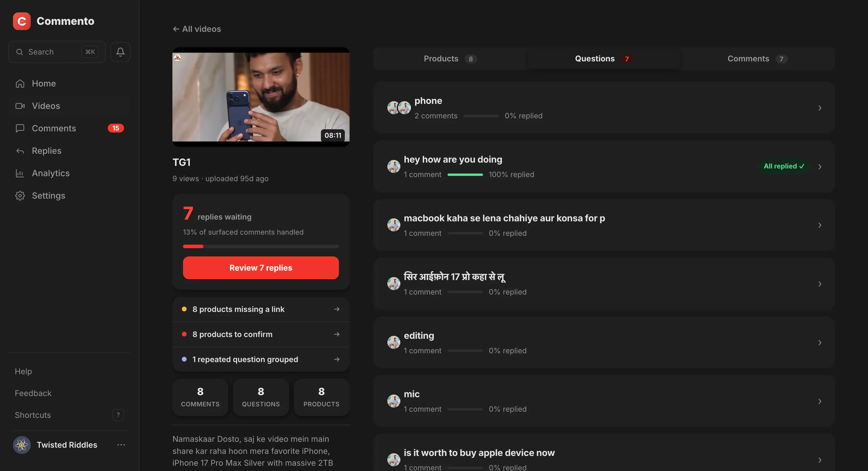Image resolution: width=868 pixels, height=471 pixels.
Task: Click the 8 PRODUCTS stat card
Action: (322, 397)
